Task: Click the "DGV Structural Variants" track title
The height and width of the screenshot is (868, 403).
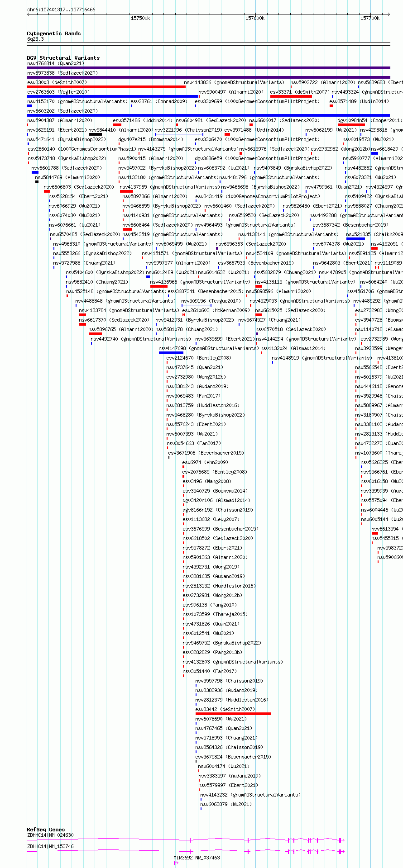Action: [x=63, y=58]
